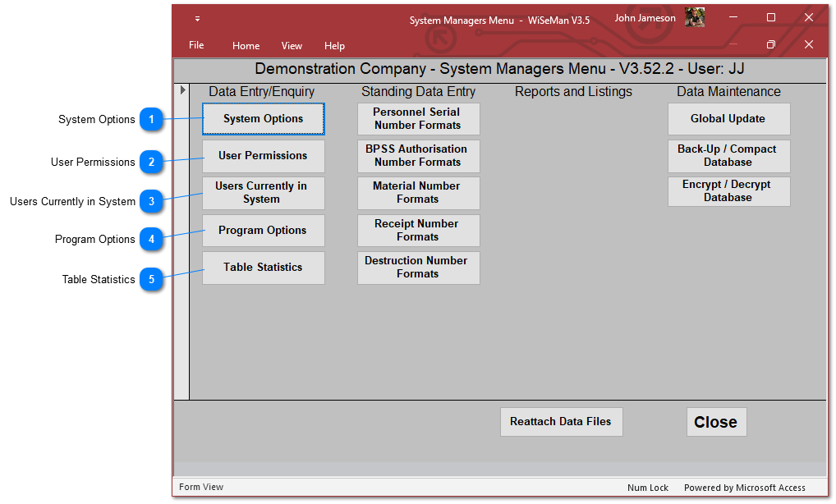Select the Help menu tab
Screen dimensions: 836x504
pyautogui.click(x=334, y=46)
